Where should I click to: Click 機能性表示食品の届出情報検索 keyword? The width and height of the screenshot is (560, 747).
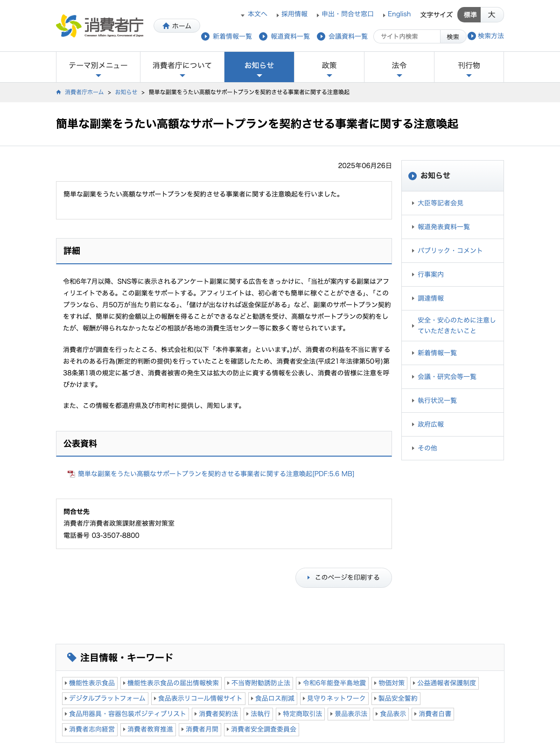tap(171, 683)
